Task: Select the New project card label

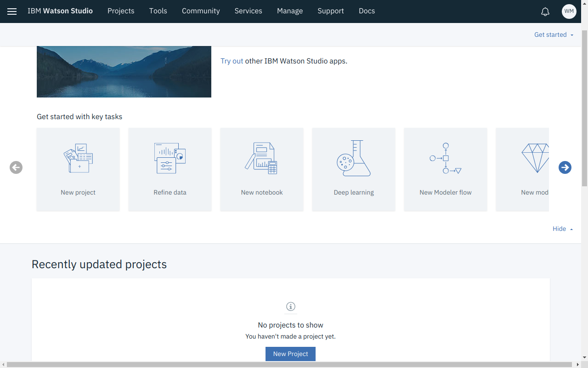Action: tap(78, 192)
